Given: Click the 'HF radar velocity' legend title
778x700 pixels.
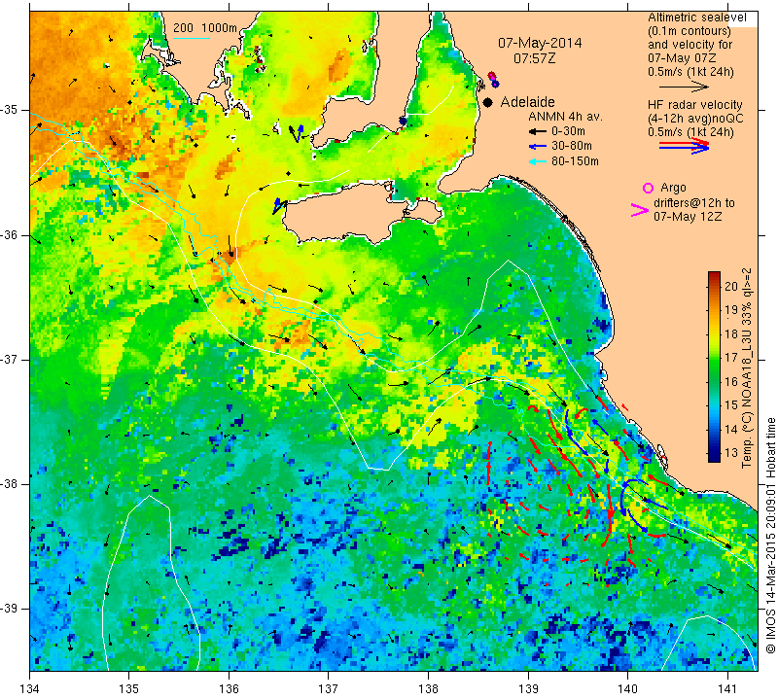Looking at the screenshot, I should point(694,105).
